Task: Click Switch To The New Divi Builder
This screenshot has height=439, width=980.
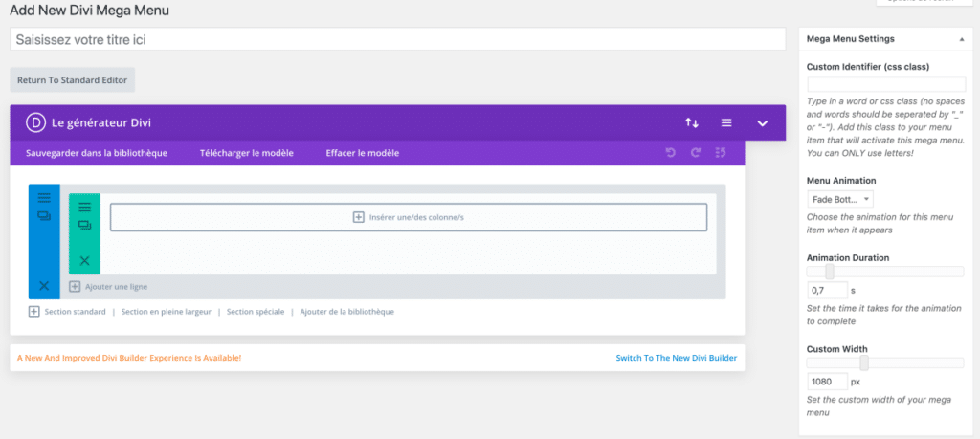Action: pyautogui.click(x=677, y=358)
